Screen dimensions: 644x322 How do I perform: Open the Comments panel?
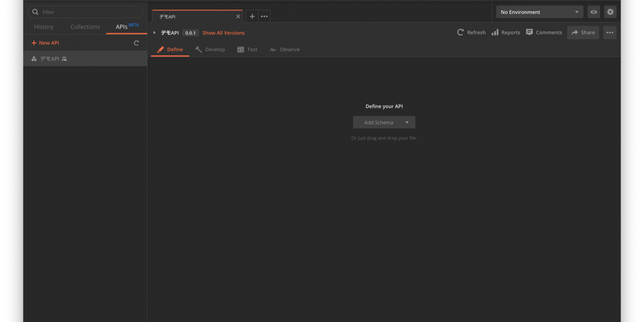(544, 33)
